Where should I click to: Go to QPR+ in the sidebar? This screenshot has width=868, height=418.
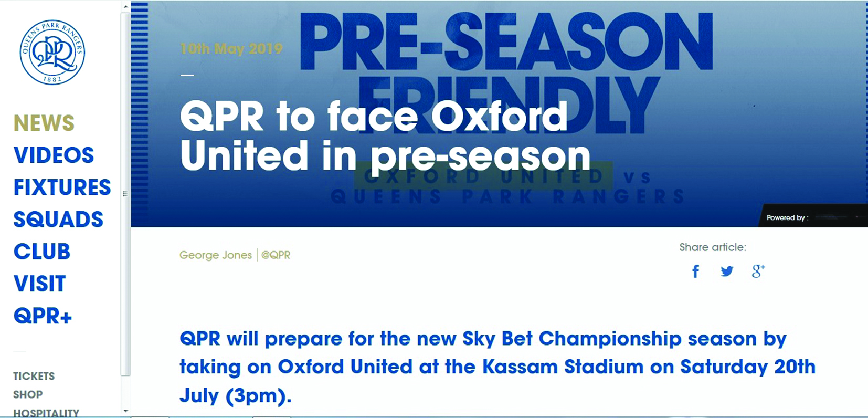pos(43,316)
